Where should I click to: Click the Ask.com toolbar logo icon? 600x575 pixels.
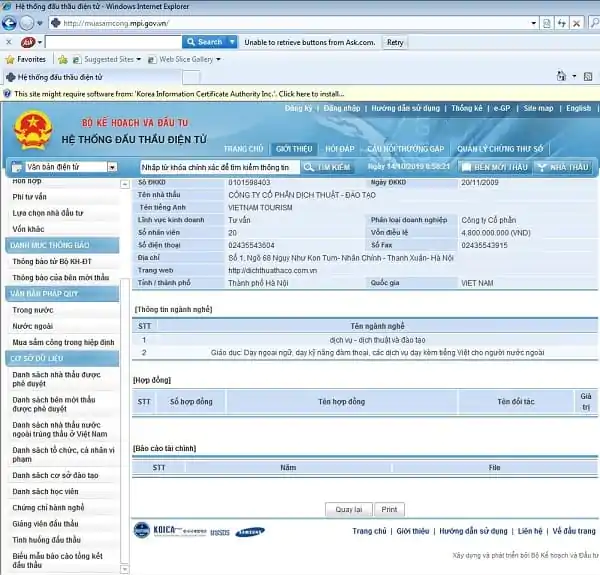click(x=28, y=42)
